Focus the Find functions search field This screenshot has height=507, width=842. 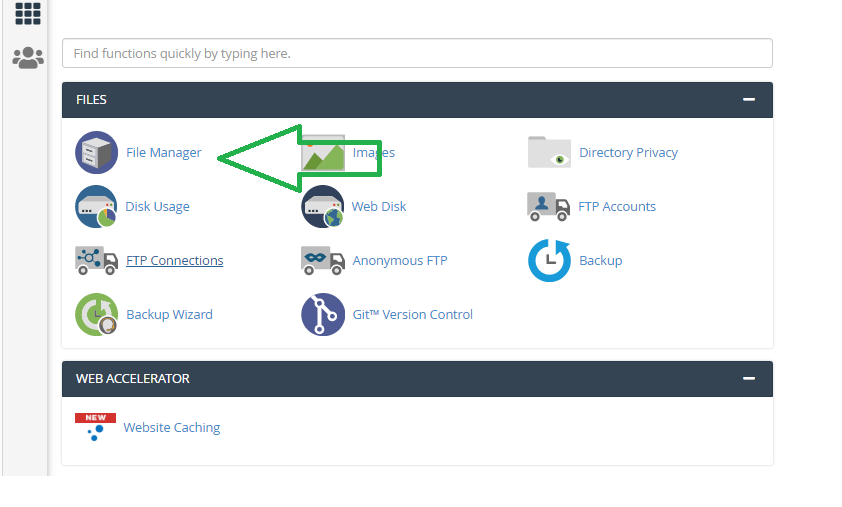pyautogui.click(x=417, y=53)
